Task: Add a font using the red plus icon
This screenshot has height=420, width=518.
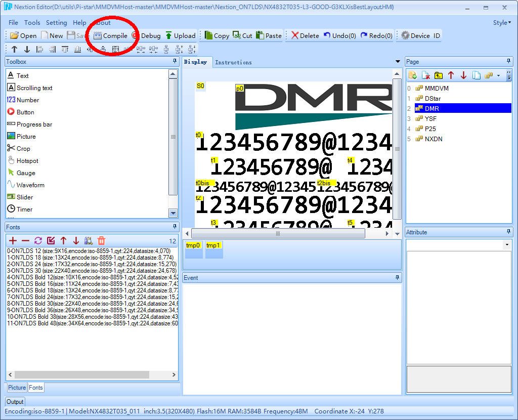Action: tap(13, 241)
